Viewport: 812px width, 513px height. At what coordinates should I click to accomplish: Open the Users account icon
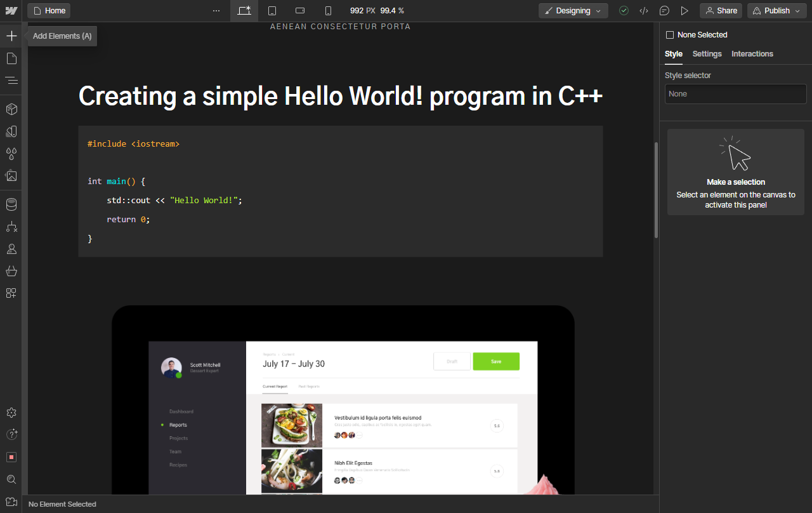pos(11,249)
